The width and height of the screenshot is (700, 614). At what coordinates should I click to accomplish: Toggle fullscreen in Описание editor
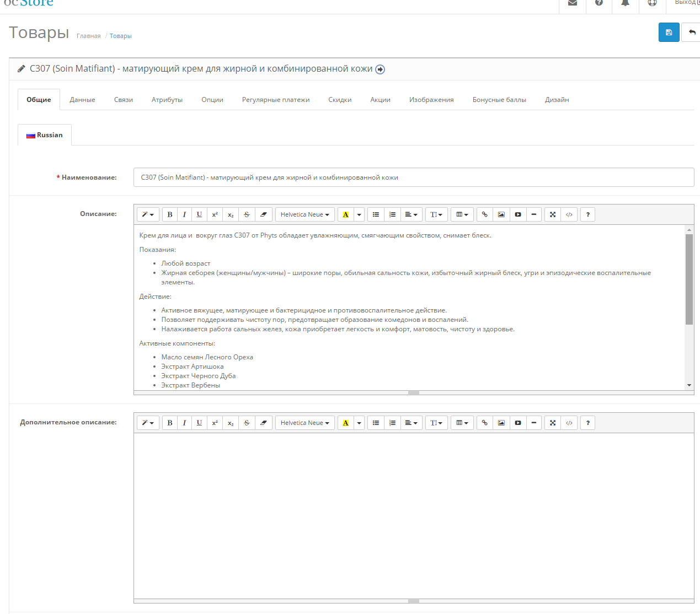[x=553, y=214]
